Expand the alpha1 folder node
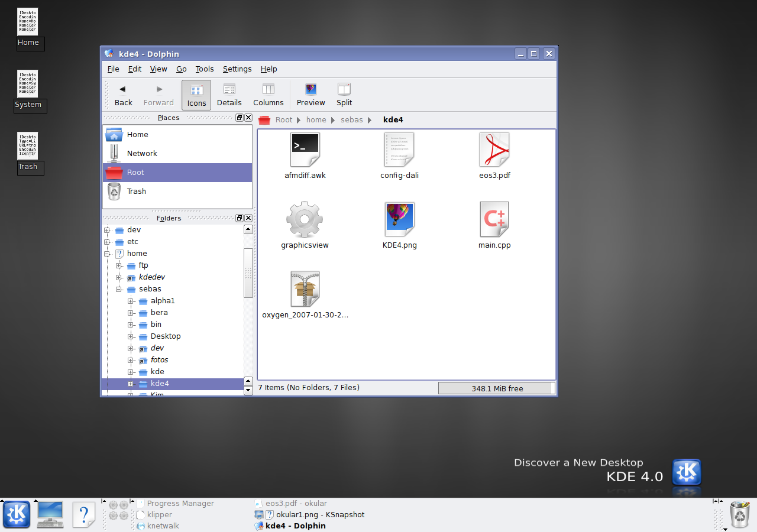757x532 pixels. [131, 301]
